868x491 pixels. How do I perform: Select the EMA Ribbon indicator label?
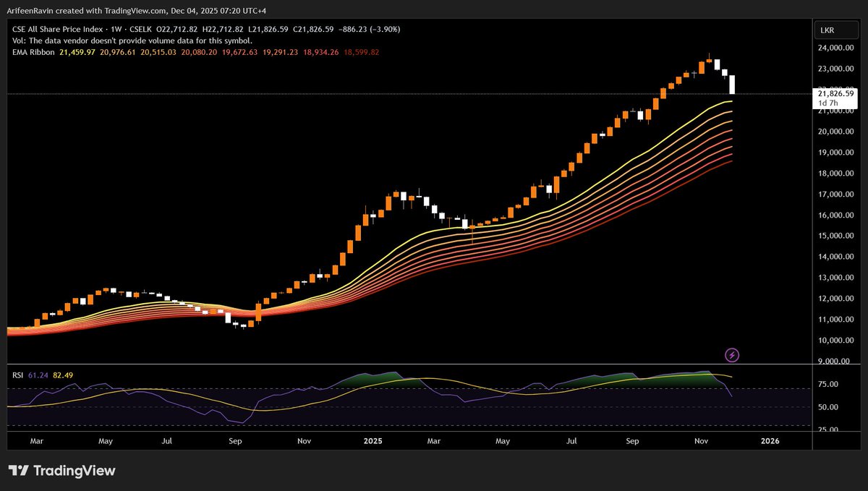point(33,52)
